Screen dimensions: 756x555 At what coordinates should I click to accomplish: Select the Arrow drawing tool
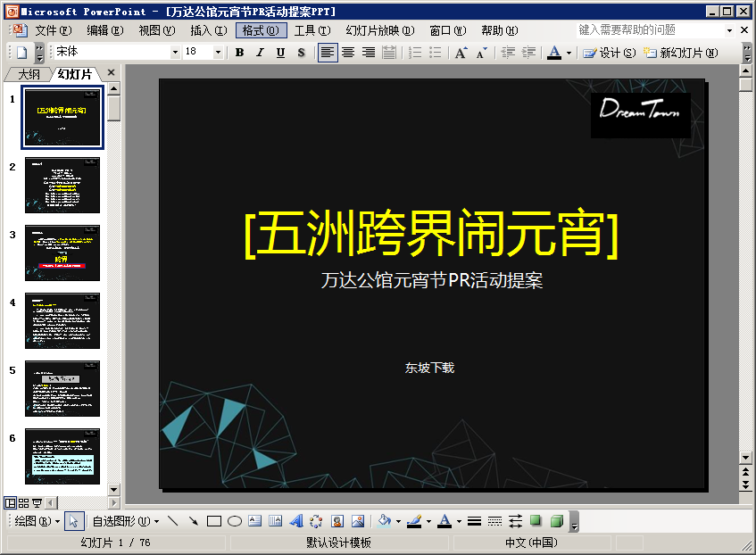[x=194, y=521]
